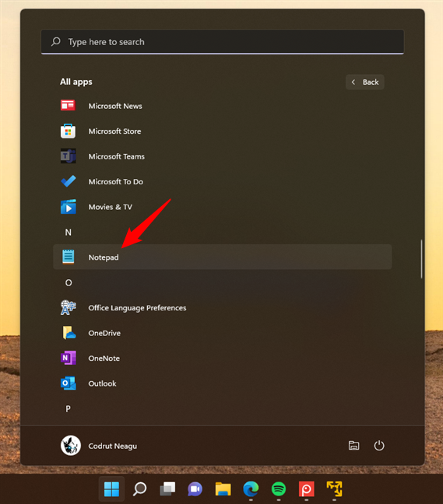Viewport: 443px width, 504px height.
Task: Open File Explorer from the taskbar
Action: (223, 489)
